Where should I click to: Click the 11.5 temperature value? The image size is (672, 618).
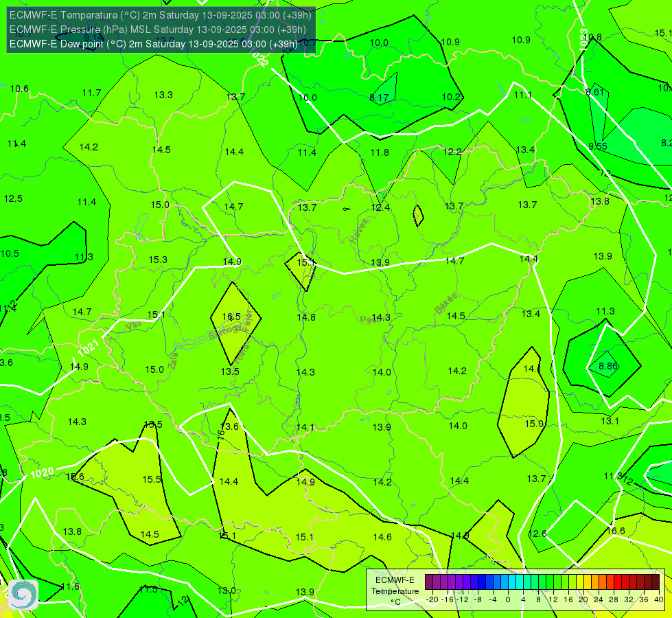pyautogui.click(x=148, y=589)
